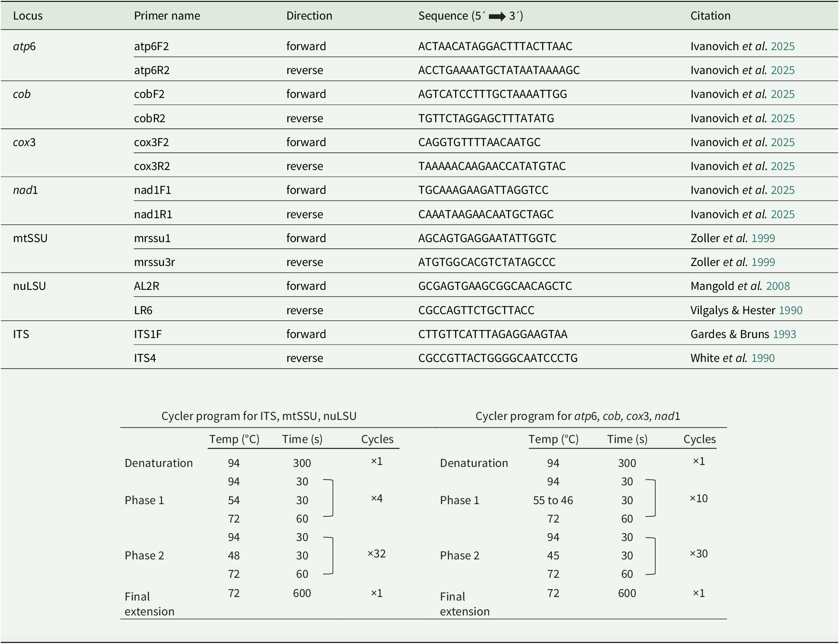Click the 2025 citation link for nad1R1
Viewport: 839px width, 644px height.
coord(782,214)
